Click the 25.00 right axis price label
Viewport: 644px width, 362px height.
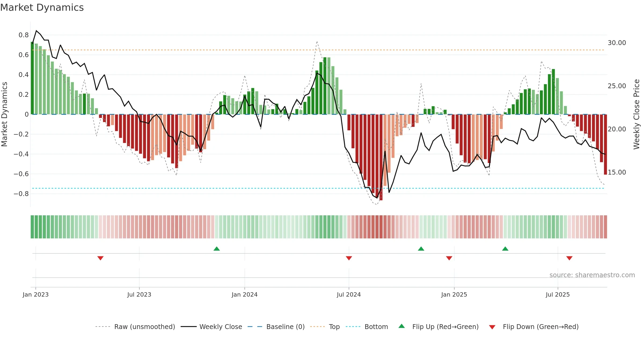click(x=617, y=86)
